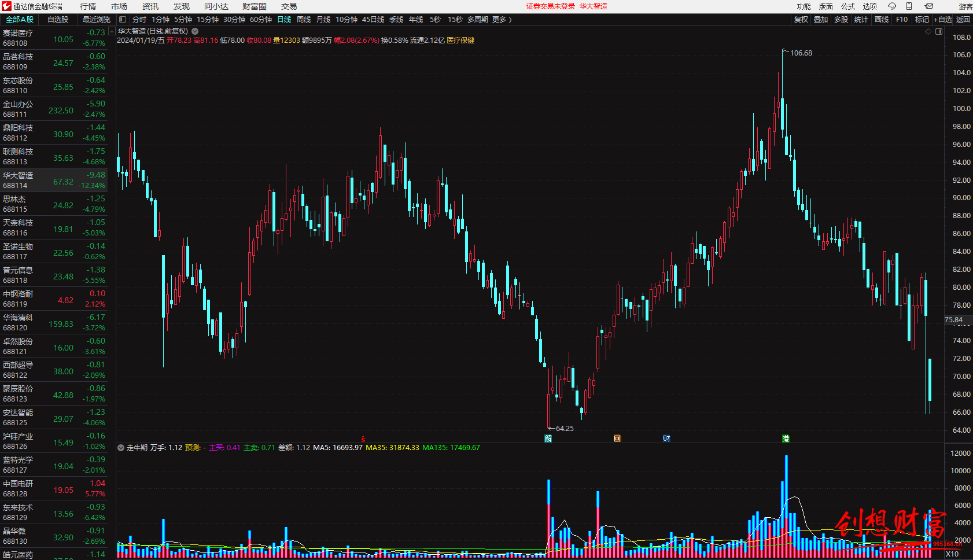
Task: Expand the 华大智造 chart title dropdown
Action: point(195,31)
